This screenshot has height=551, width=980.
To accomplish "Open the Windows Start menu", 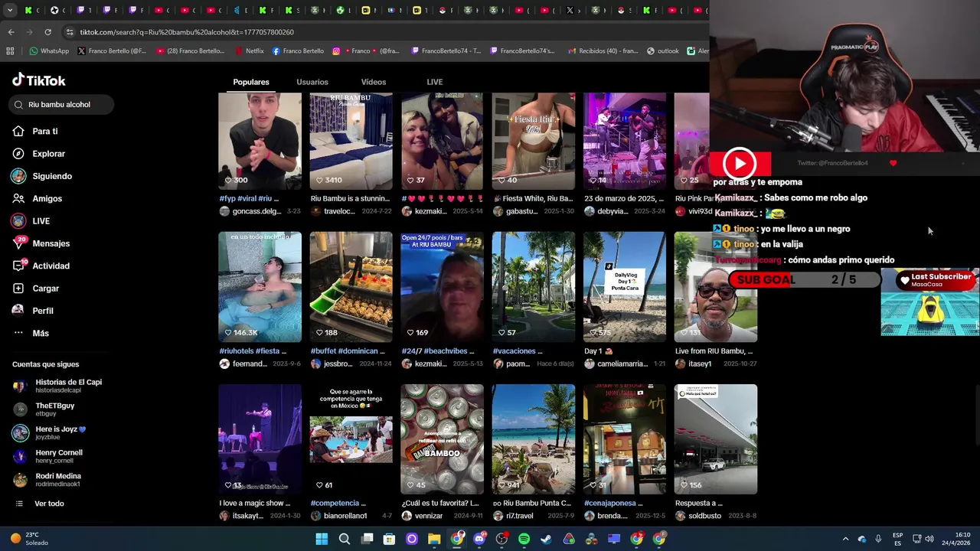I will tap(322, 539).
